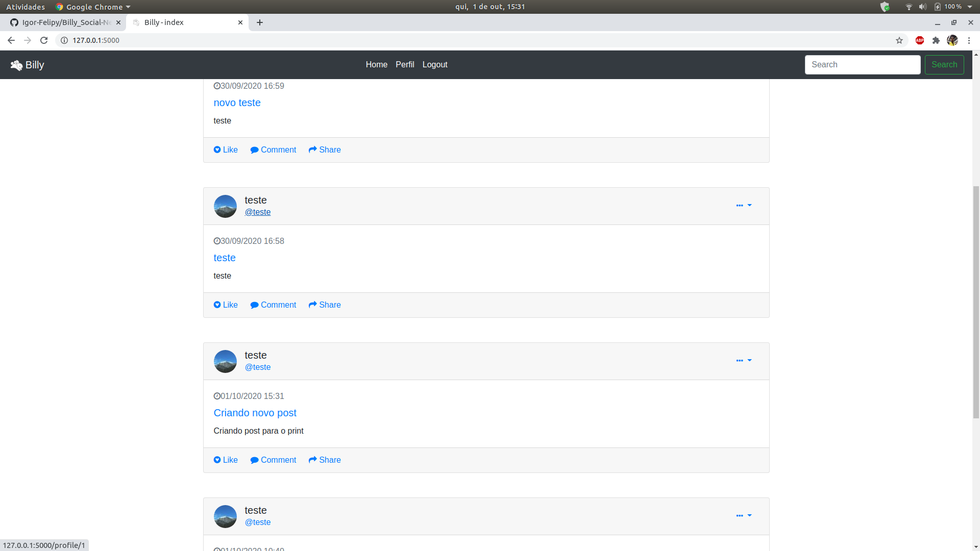This screenshot has width=980, height=551.
Task: Share the 'Criando novo post' post
Action: pyautogui.click(x=325, y=460)
